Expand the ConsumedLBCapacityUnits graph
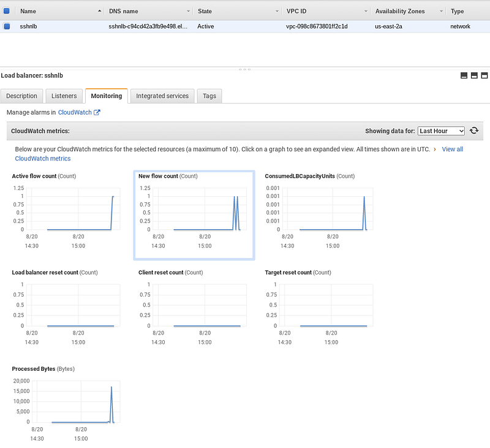Viewport: 490px width, 448px height. [320, 215]
